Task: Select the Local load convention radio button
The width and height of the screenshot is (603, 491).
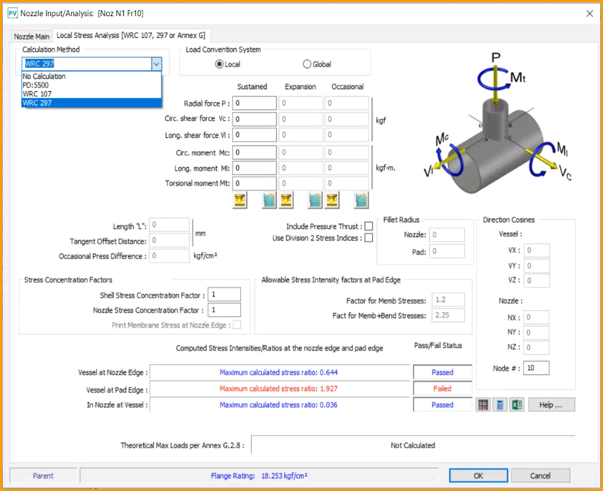Action: (220, 64)
